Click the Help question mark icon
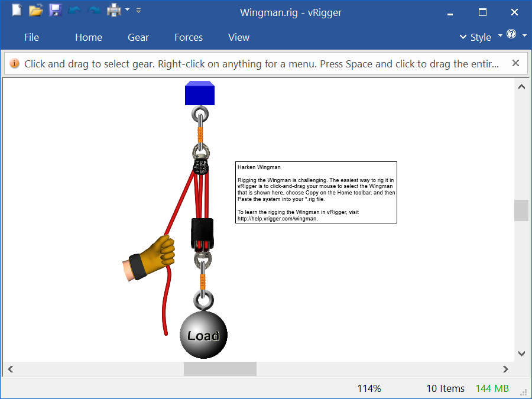Image resolution: width=532 pixels, height=399 pixels. pos(511,35)
